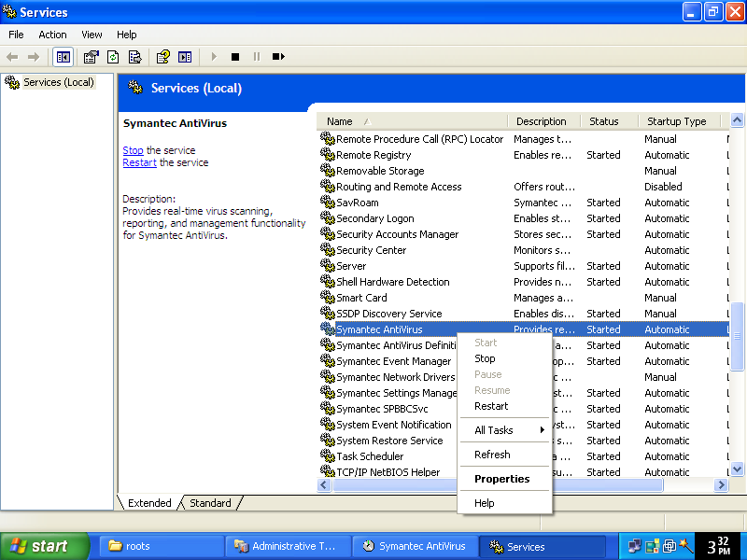This screenshot has height=560, width=747.
Task: Open the Help menu in the menu bar
Action: (127, 35)
